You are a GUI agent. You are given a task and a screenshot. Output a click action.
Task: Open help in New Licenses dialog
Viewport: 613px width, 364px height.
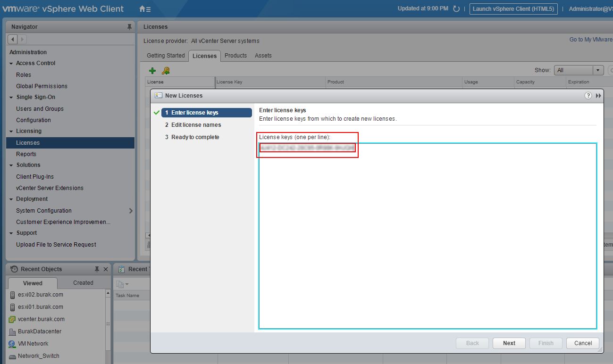(x=588, y=95)
